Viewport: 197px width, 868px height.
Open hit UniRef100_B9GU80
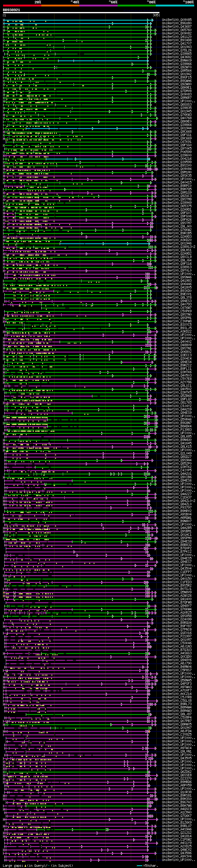177,23
